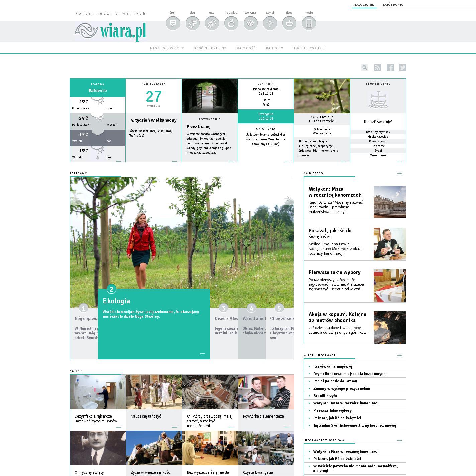The height and width of the screenshot is (476, 476).
Task: Open Żydzi feast list
Action: [378, 151]
